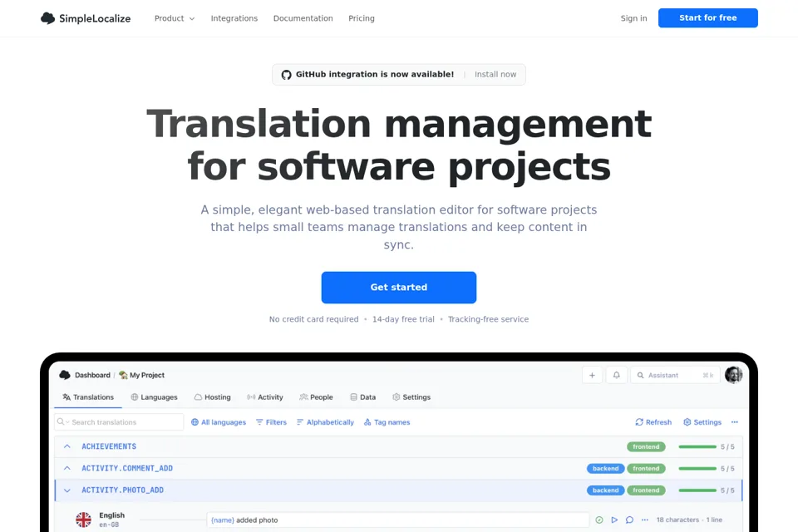This screenshot has width=798, height=532.
Task: Click the ACTIVITY.PHOTO_ADD key name
Action: pyautogui.click(x=123, y=490)
